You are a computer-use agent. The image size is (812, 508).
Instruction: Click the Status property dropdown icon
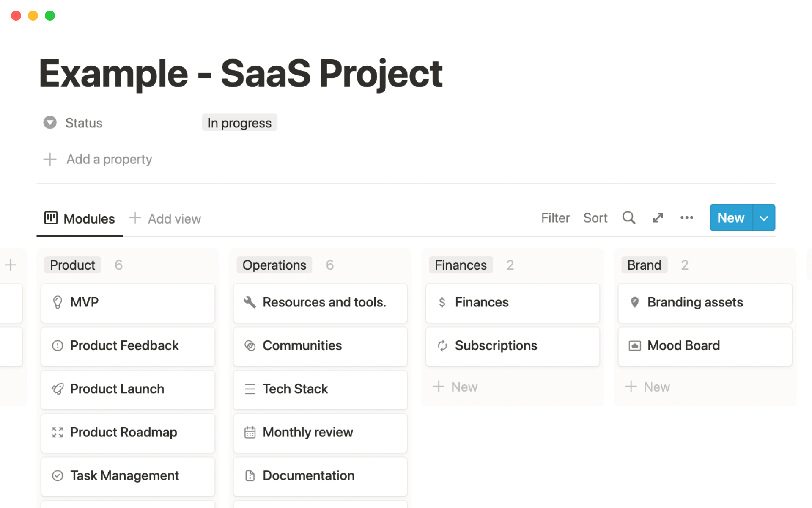pyautogui.click(x=50, y=123)
